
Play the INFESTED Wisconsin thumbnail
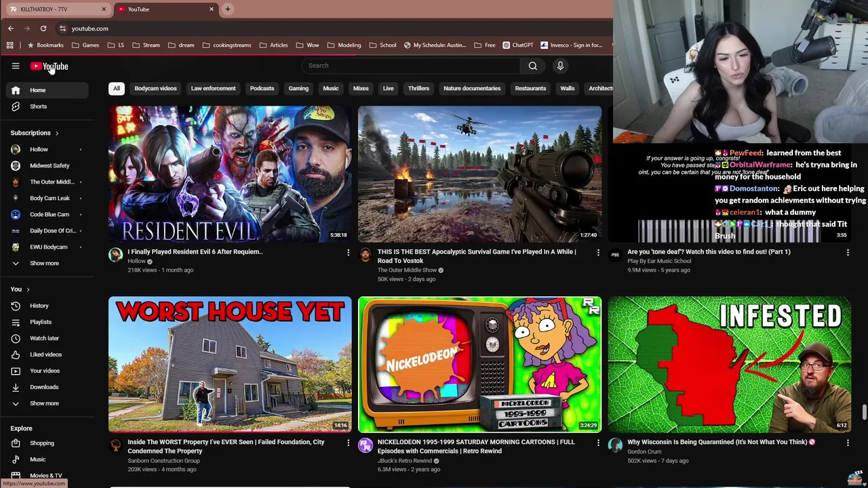point(729,365)
